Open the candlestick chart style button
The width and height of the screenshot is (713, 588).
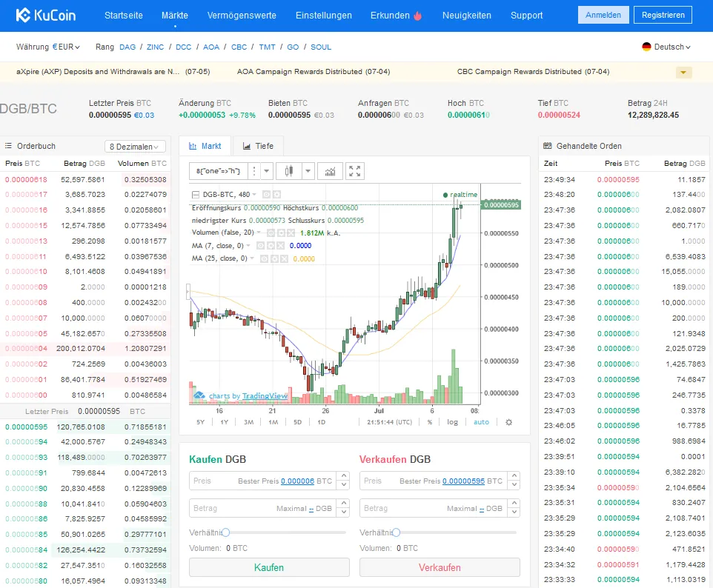(x=289, y=171)
